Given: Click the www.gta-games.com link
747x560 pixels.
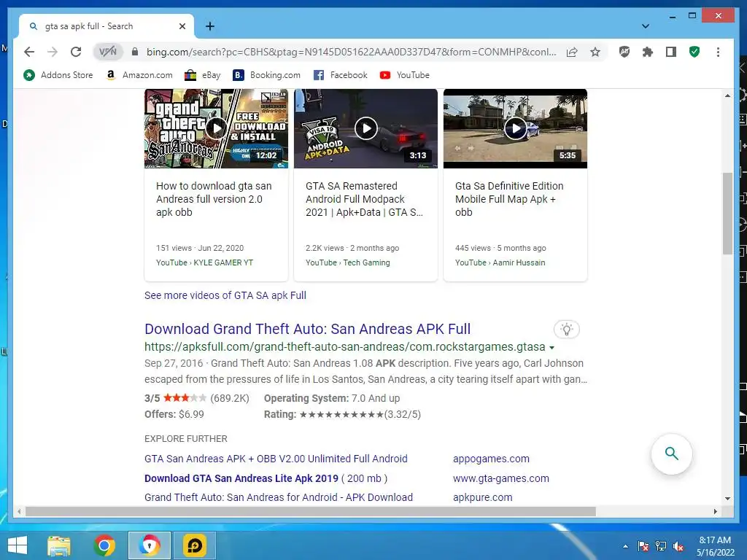Looking at the screenshot, I should 501,478.
